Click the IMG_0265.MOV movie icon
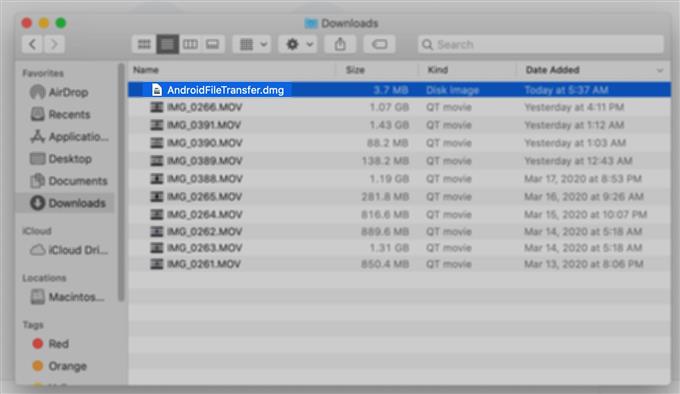Viewport: 680px width, 394px height. click(x=157, y=197)
